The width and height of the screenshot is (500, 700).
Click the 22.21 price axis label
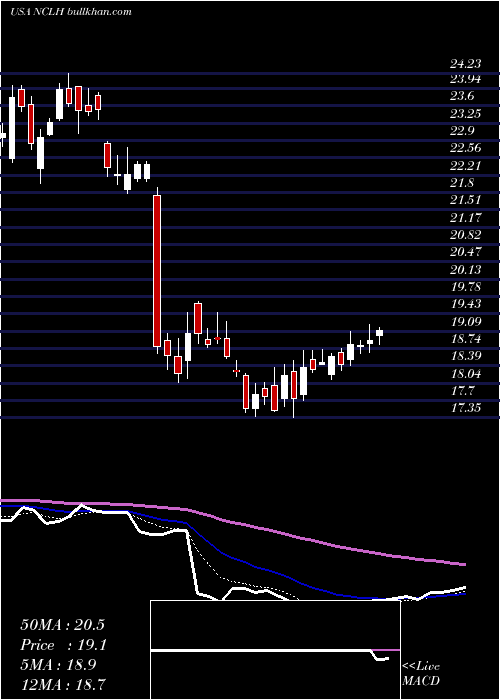click(x=466, y=167)
